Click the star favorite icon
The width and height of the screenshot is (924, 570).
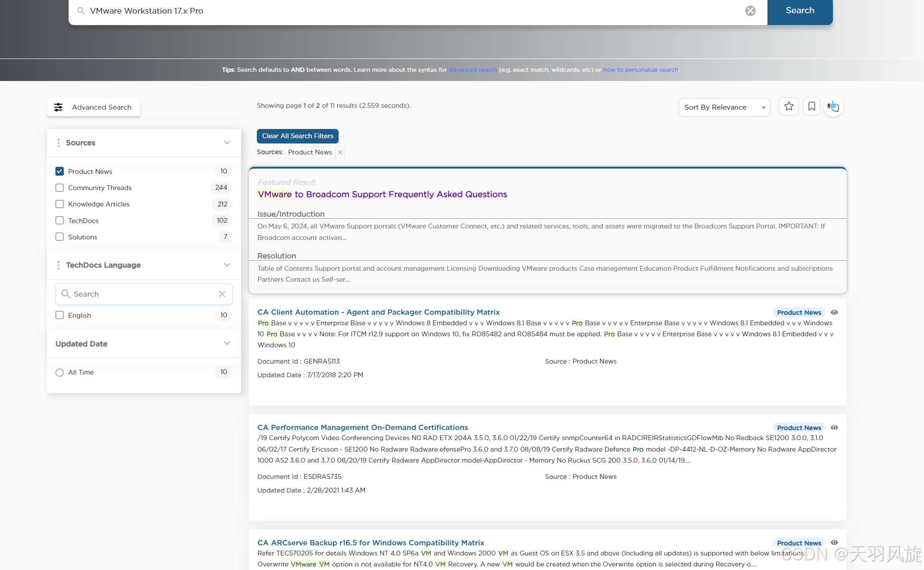tap(789, 106)
